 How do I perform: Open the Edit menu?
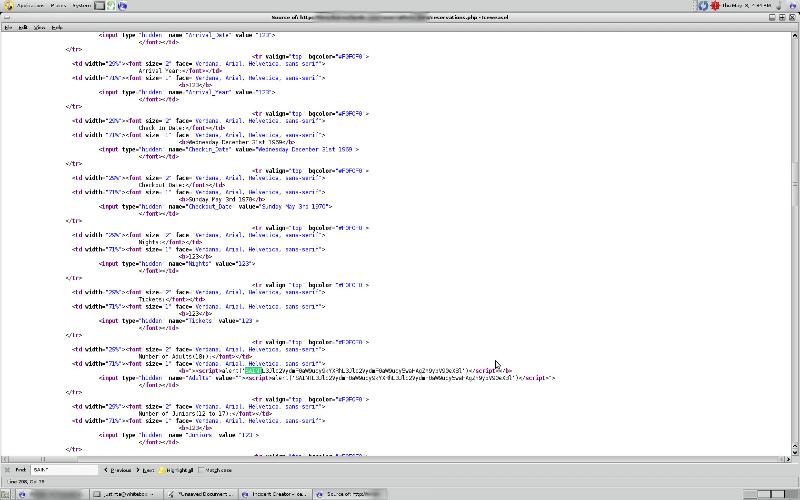coord(23,28)
